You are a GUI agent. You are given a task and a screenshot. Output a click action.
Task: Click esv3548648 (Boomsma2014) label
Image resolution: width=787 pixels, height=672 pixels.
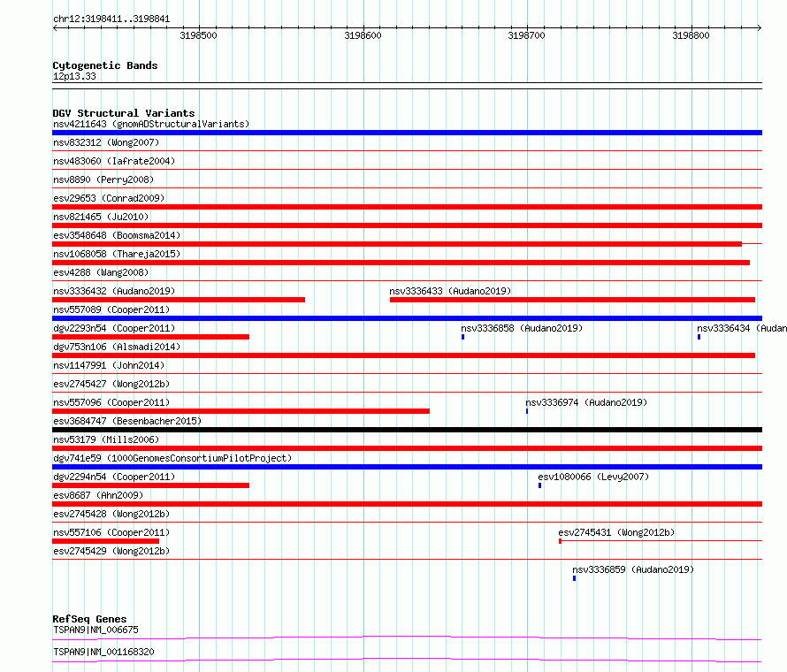(x=117, y=235)
